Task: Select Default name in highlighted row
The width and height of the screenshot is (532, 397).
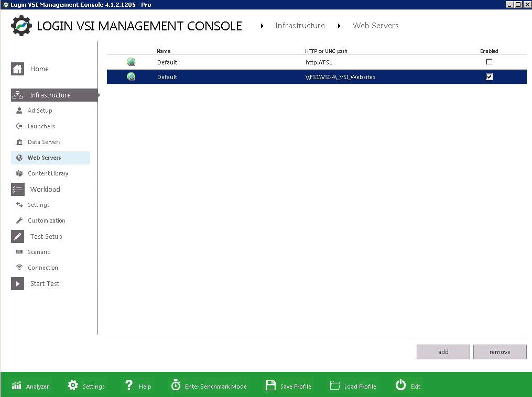Action: pos(167,77)
